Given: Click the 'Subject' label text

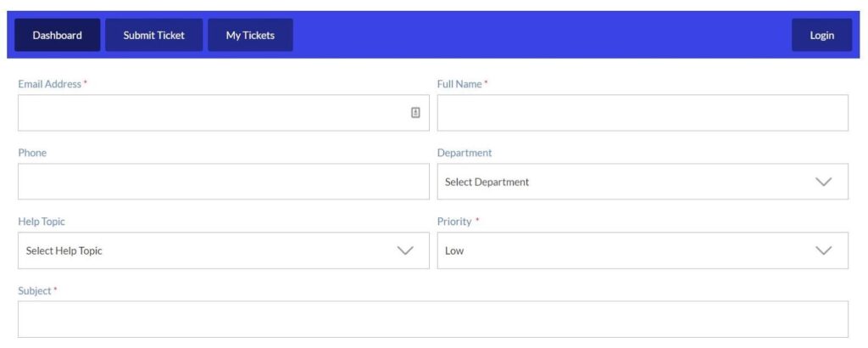Looking at the screenshot, I should point(35,290).
